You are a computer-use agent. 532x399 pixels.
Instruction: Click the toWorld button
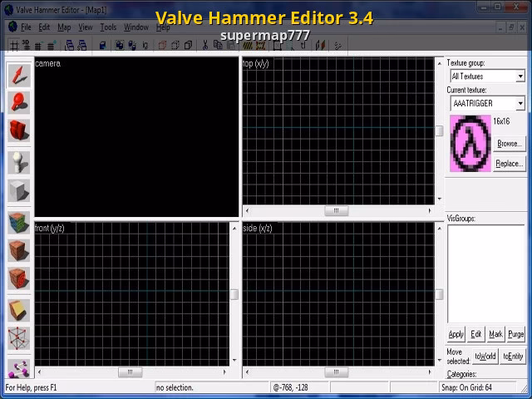pos(485,357)
